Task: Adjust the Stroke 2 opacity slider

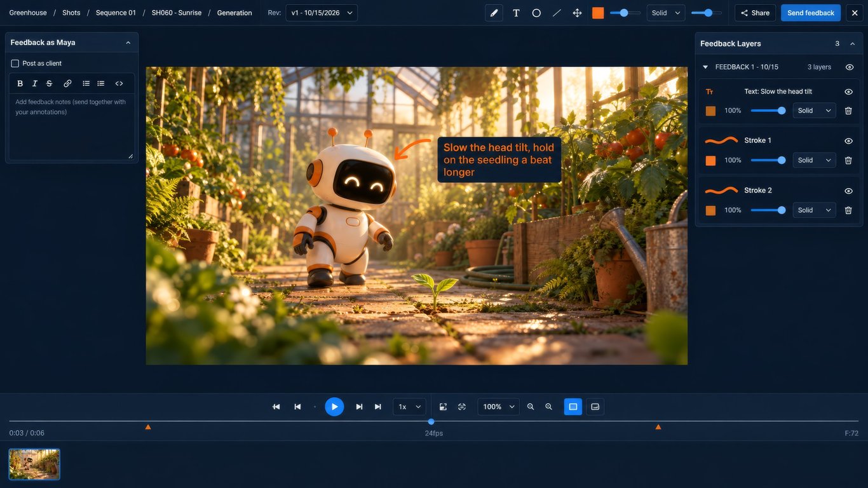Action: coord(768,210)
